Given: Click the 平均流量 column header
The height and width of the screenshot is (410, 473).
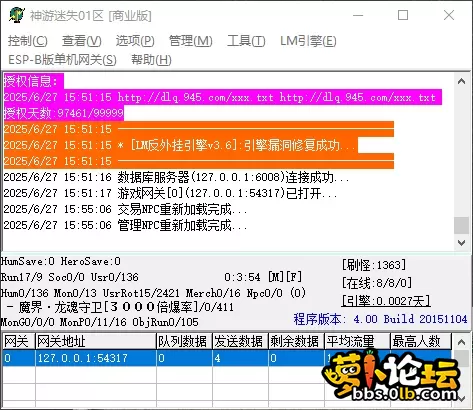Looking at the screenshot, I should coord(357,341).
